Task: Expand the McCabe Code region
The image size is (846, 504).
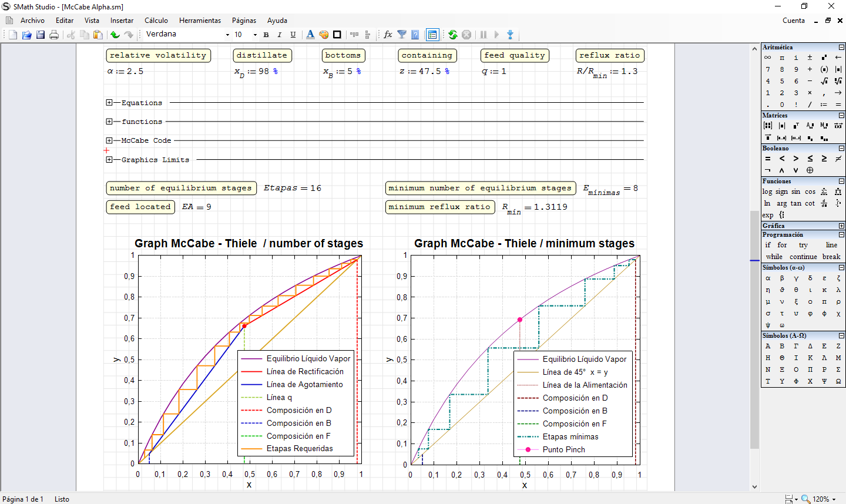Action: pos(109,140)
